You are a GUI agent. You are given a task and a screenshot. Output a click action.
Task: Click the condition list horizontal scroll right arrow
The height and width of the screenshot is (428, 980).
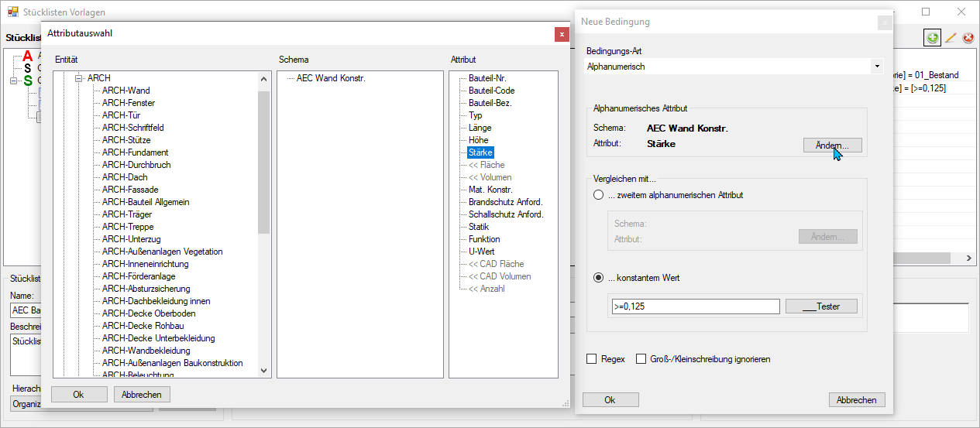coord(968,259)
